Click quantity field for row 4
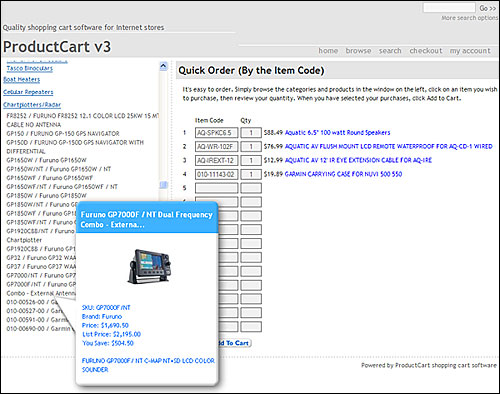This screenshot has height=394, width=500. (251, 174)
